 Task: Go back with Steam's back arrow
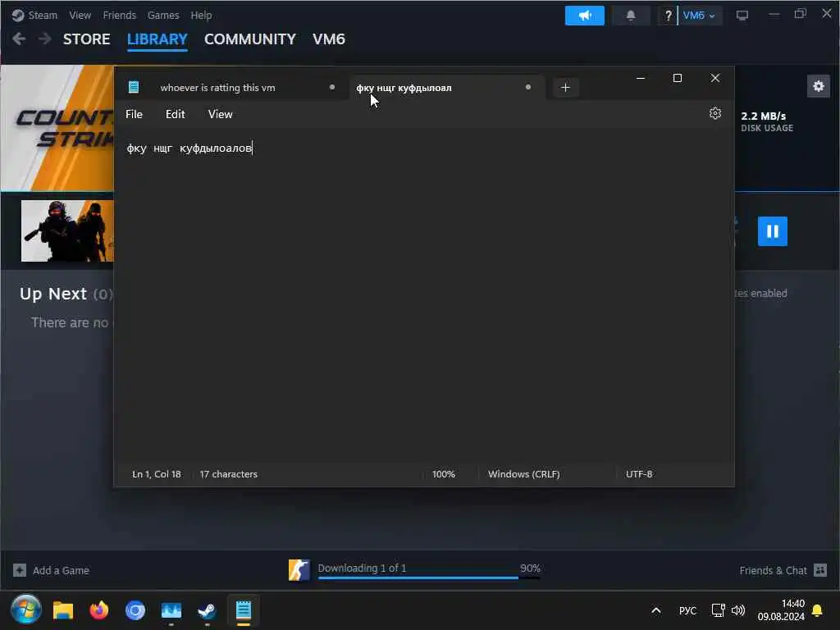19,39
